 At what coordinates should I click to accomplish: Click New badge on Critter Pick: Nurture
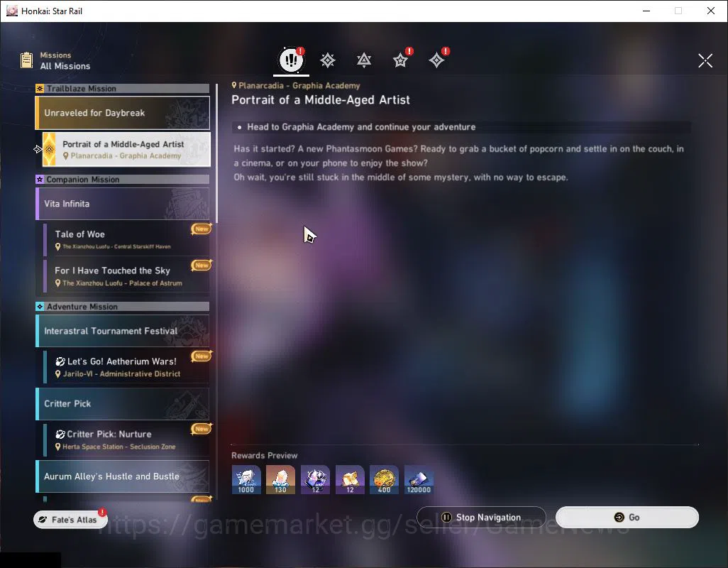(x=202, y=429)
